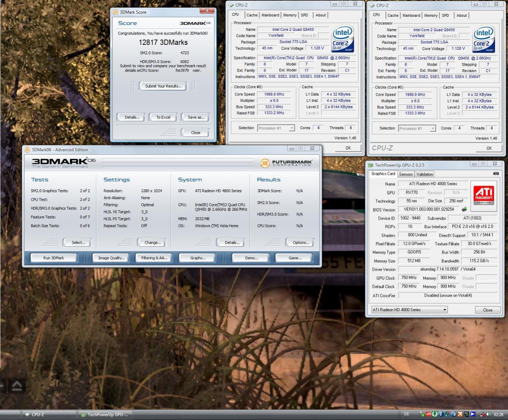
Task: Open the Image Quality tool
Action: click(111, 258)
